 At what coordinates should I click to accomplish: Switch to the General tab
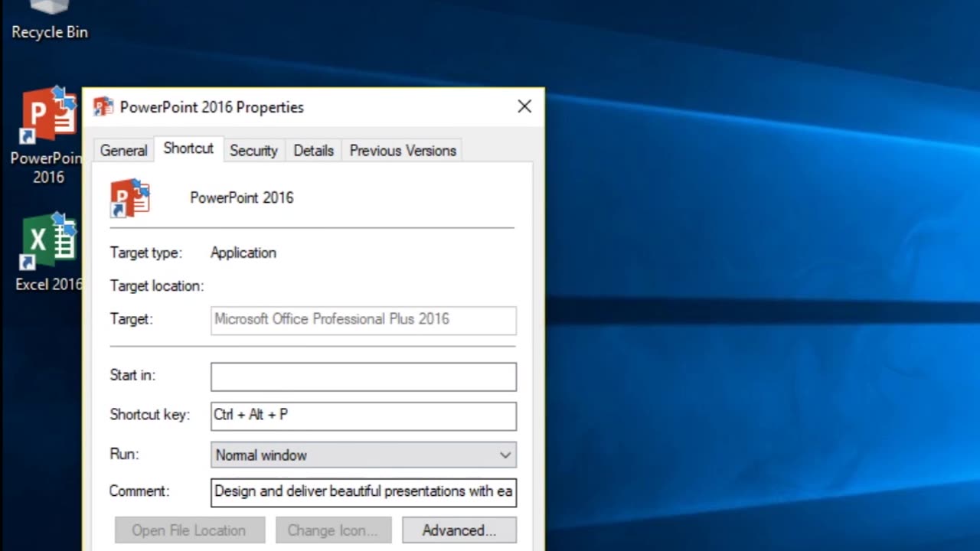(x=123, y=151)
